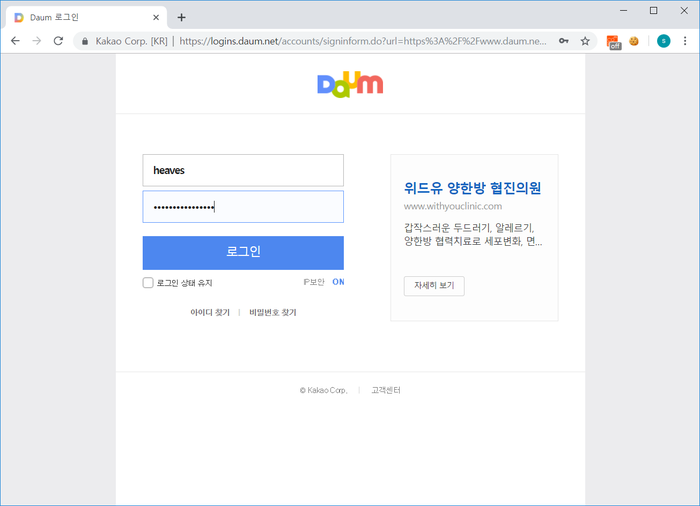Toggle IP보안 ON setting
This screenshot has height=506, width=700.
tap(338, 282)
